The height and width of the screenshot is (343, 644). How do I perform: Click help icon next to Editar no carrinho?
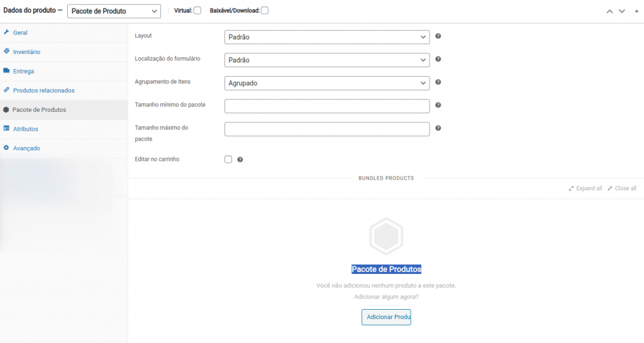(240, 160)
